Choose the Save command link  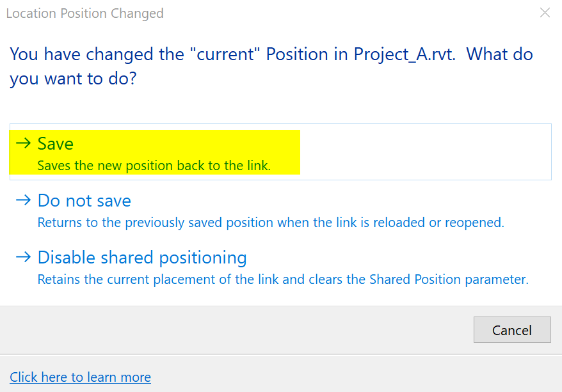coord(56,144)
